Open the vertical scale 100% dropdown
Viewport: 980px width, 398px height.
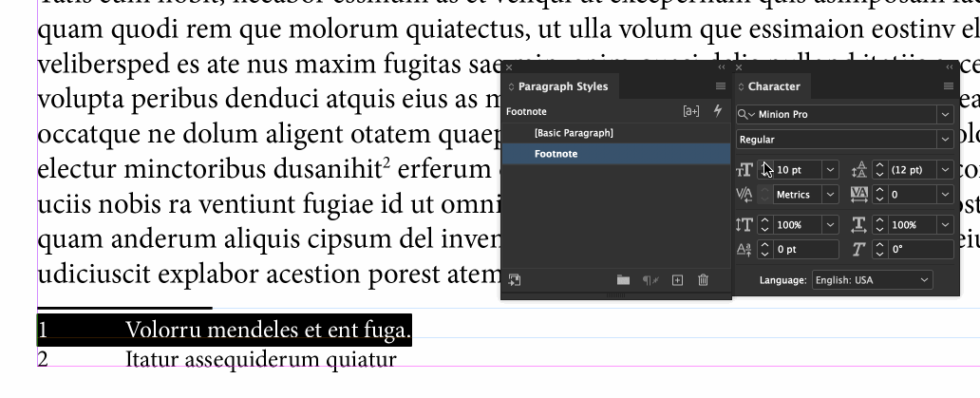(x=830, y=225)
